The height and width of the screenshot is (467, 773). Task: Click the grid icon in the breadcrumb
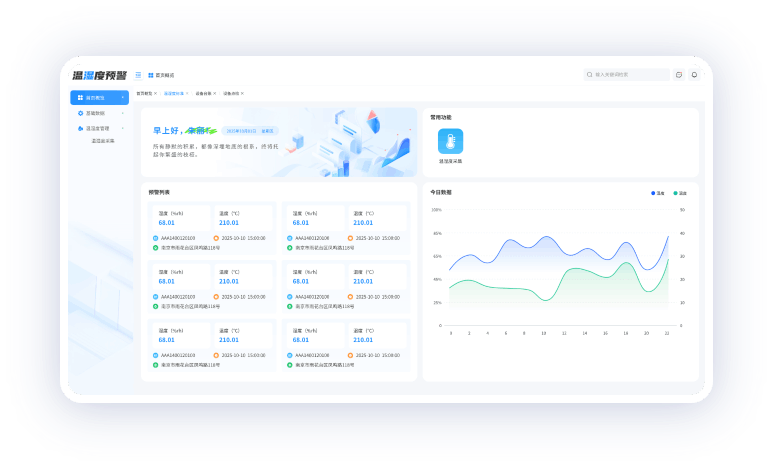151,75
